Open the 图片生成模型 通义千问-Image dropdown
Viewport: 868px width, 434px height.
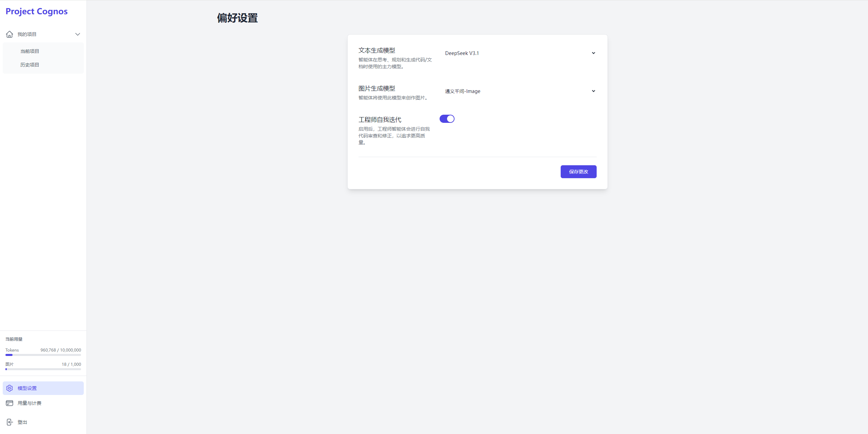(520, 91)
